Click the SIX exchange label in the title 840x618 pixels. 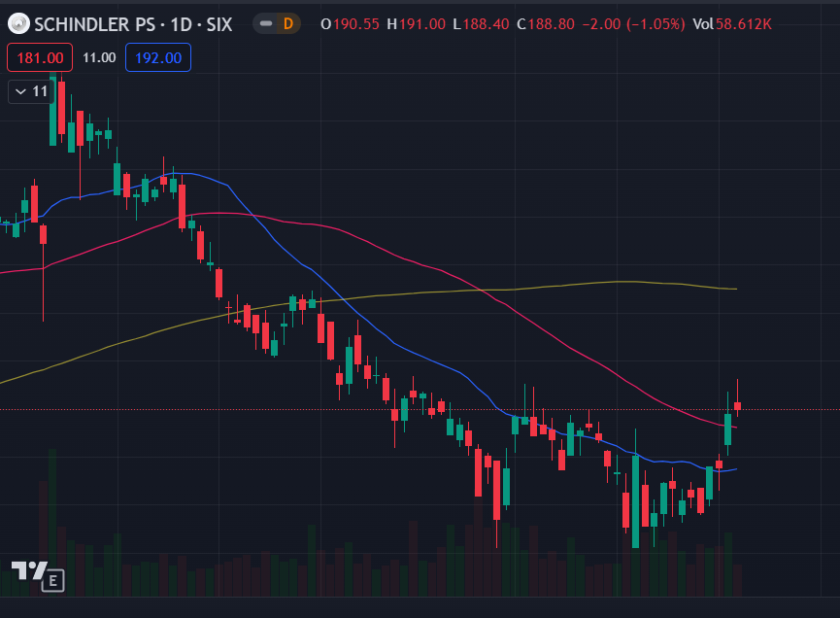[x=219, y=24]
